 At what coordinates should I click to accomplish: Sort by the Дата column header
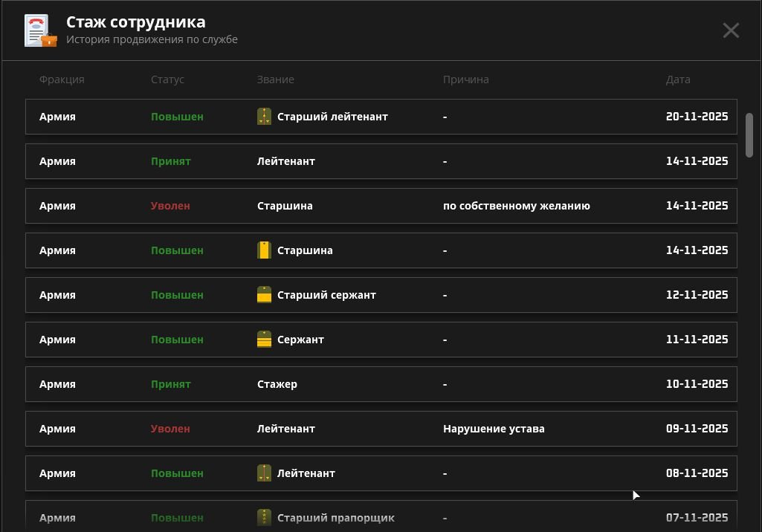pyautogui.click(x=678, y=80)
